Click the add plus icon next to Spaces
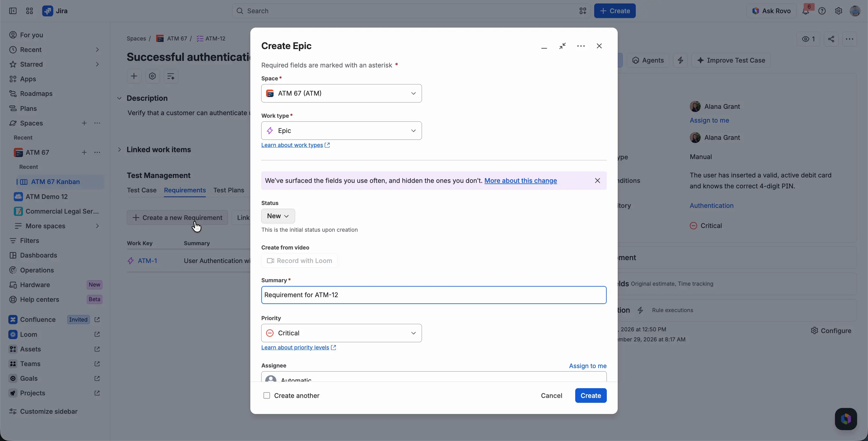This screenshot has height=441, width=868. 84,123
